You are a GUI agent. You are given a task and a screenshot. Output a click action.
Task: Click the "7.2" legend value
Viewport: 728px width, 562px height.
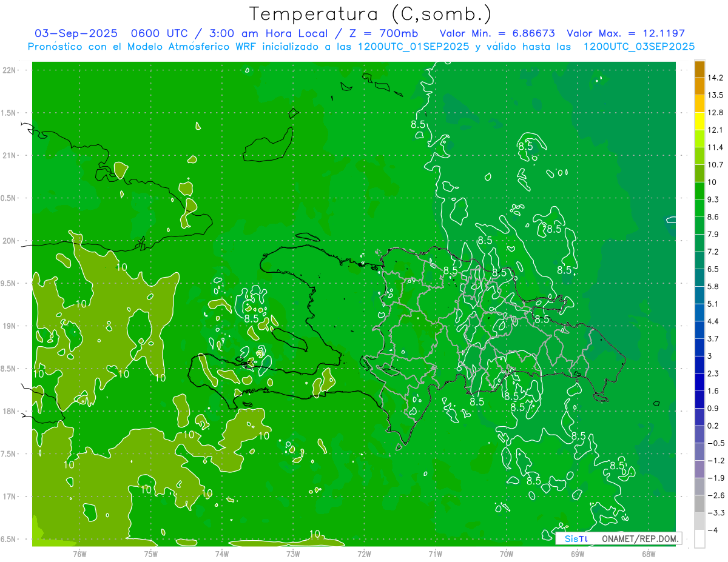[713, 252]
